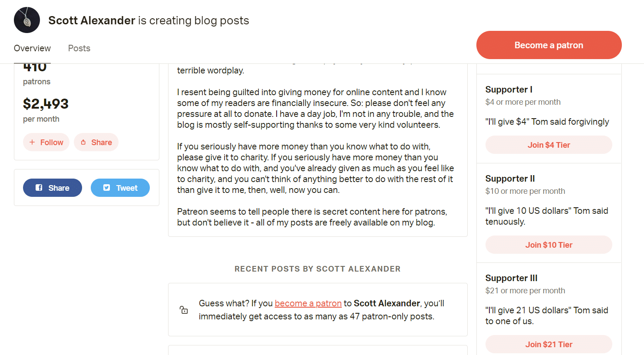Open the become a patron link in the text
This screenshot has height=355, width=644.
[x=308, y=303]
